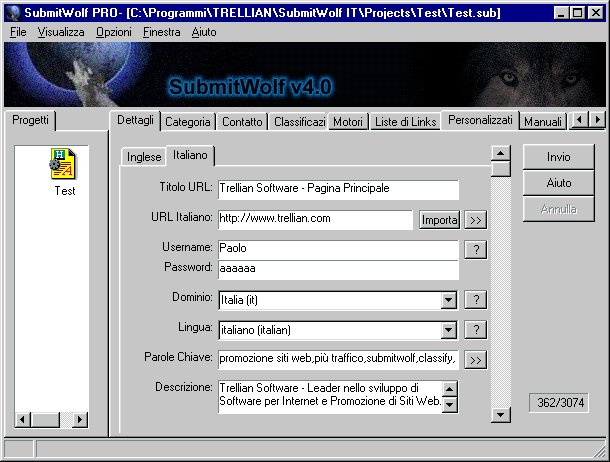The image size is (610, 462).
Task: Switch to the Personalizzati tab
Action: [480, 120]
